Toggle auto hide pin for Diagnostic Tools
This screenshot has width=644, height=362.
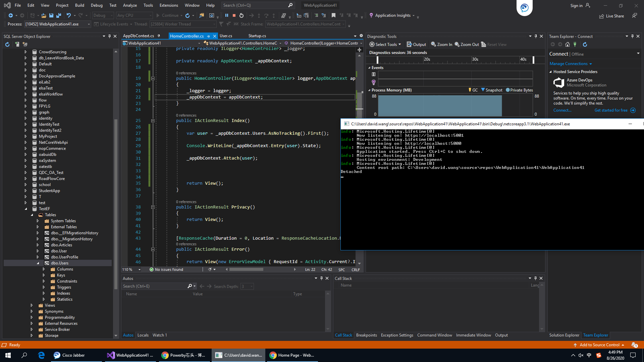(x=536, y=36)
